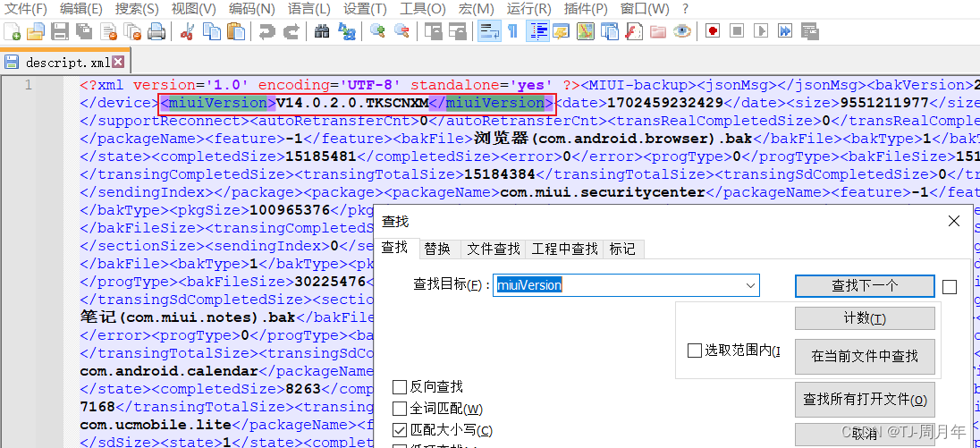Click the text com.miui.securitycenter
Screen dimensions: 980x448
tap(604, 192)
